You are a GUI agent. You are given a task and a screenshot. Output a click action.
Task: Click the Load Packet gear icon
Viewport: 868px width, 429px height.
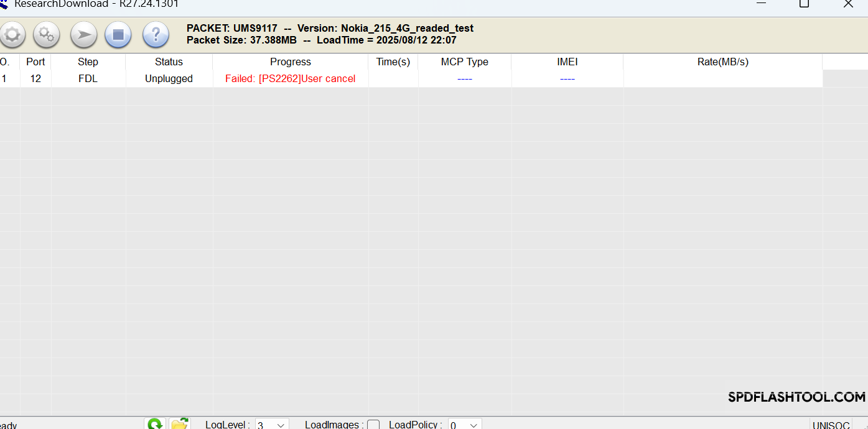[11, 35]
